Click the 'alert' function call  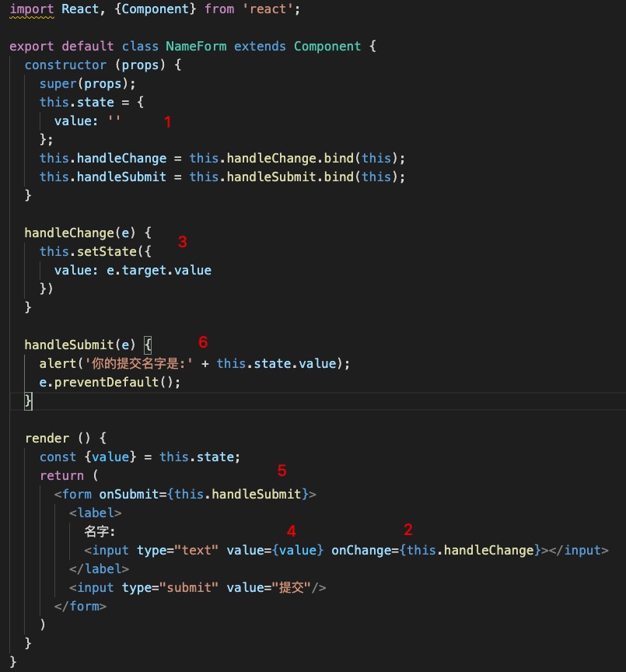[x=58, y=364]
